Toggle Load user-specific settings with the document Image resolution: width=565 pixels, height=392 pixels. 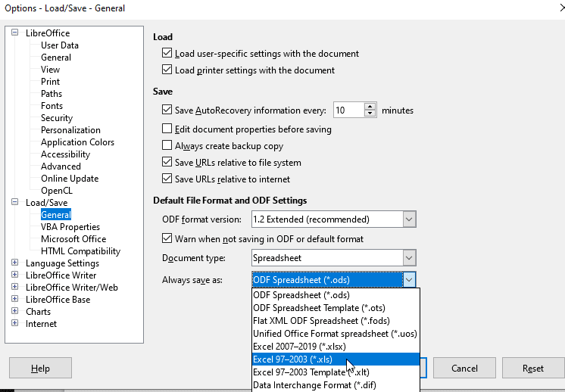click(x=167, y=53)
